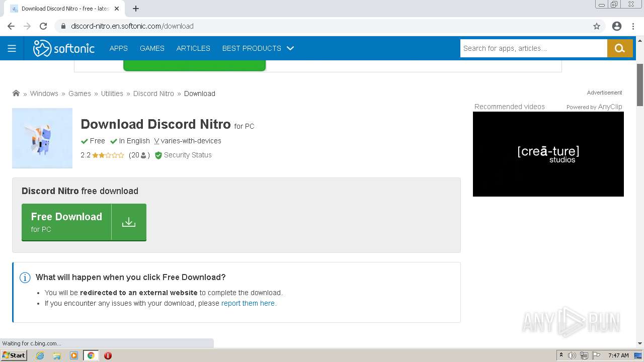Open the media player taskbar icon
Viewport: 644px width, 362px height.
pos(74,355)
